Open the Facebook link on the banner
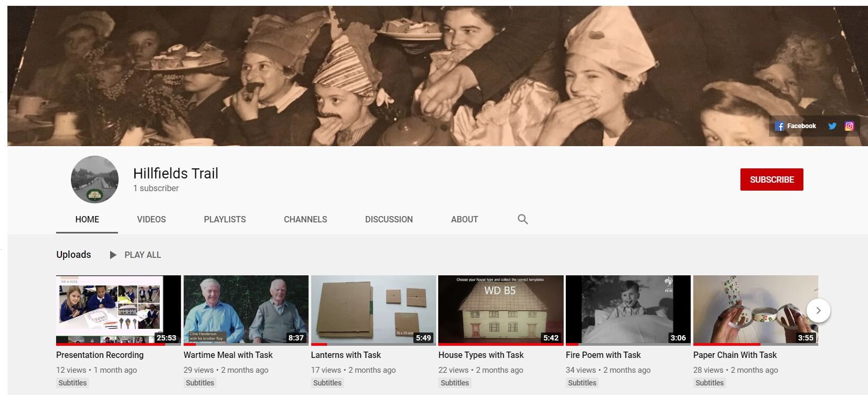The width and height of the screenshot is (868, 395). pos(795,126)
